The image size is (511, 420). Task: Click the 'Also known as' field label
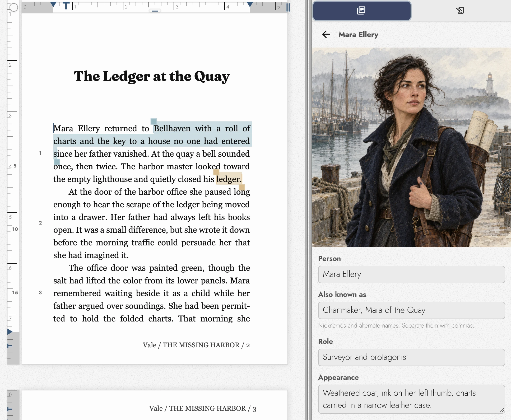coord(342,295)
